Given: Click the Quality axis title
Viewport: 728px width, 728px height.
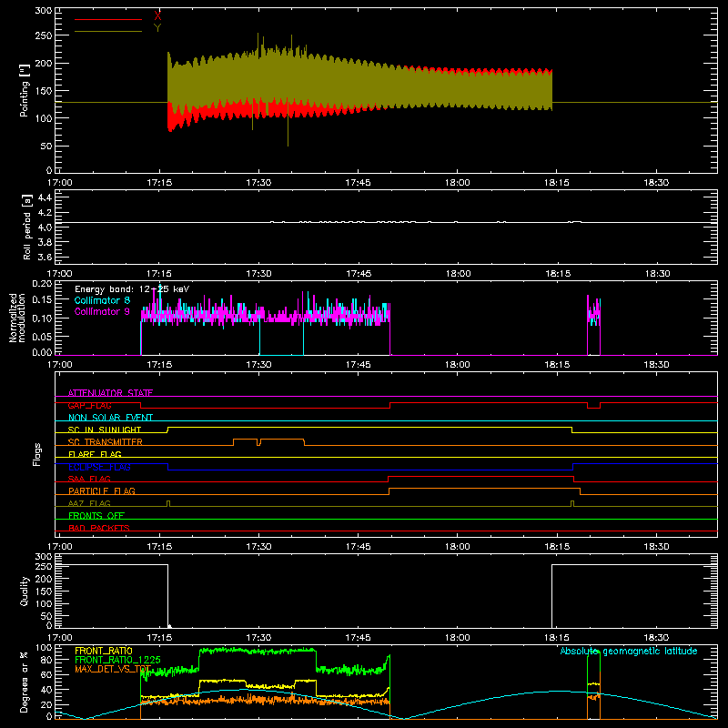Looking at the screenshot, I should [25, 591].
